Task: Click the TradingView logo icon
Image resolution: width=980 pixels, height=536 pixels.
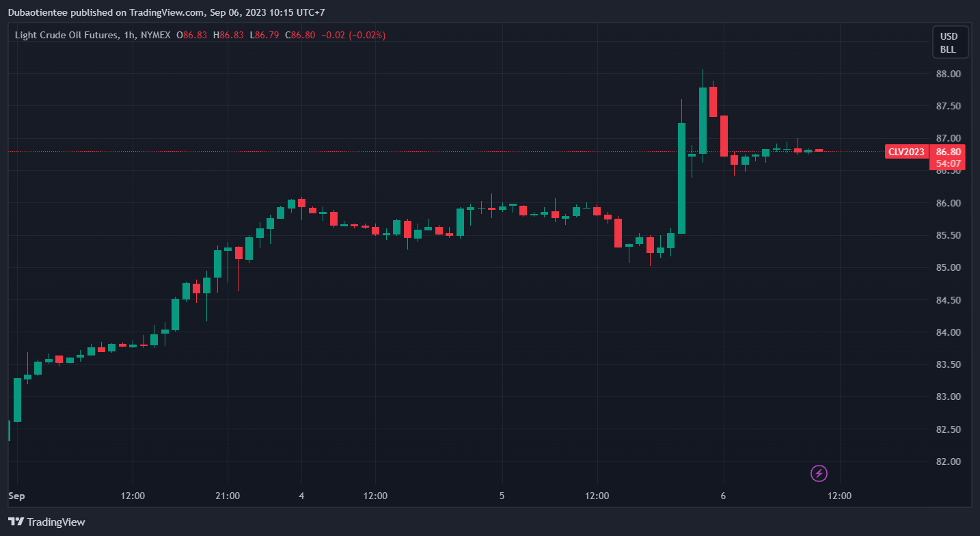Action: (16, 522)
